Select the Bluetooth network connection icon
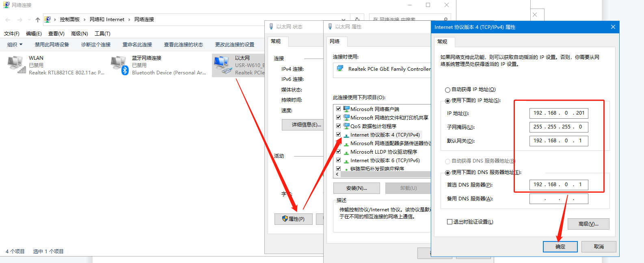This screenshot has height=263, width=644. (119, 65)
